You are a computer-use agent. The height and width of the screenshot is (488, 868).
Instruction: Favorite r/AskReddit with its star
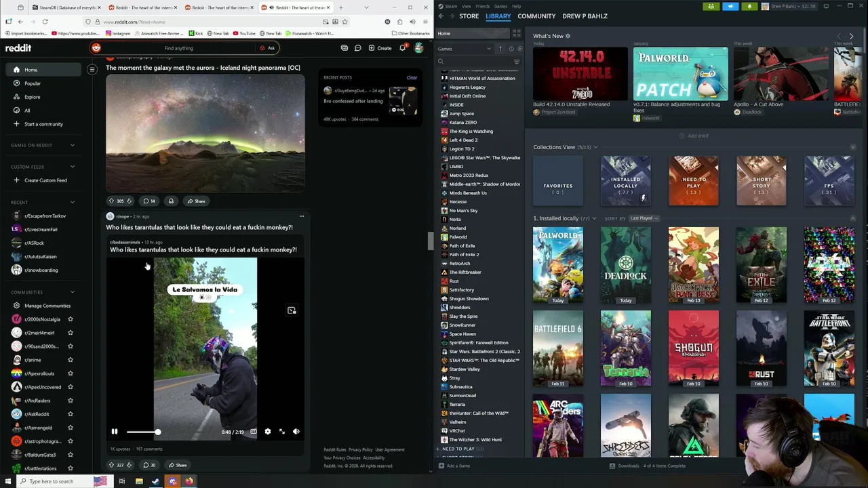coord(71,414)
